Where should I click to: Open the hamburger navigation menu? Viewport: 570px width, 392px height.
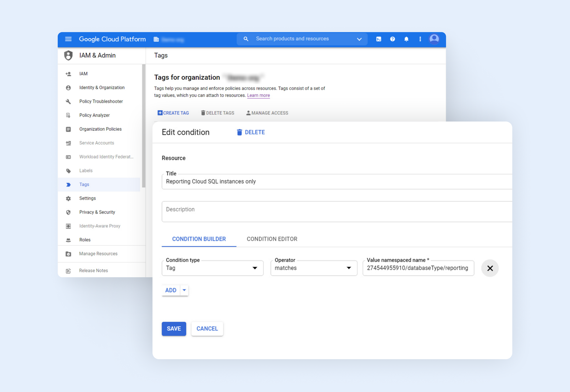(x=68, y=39)
